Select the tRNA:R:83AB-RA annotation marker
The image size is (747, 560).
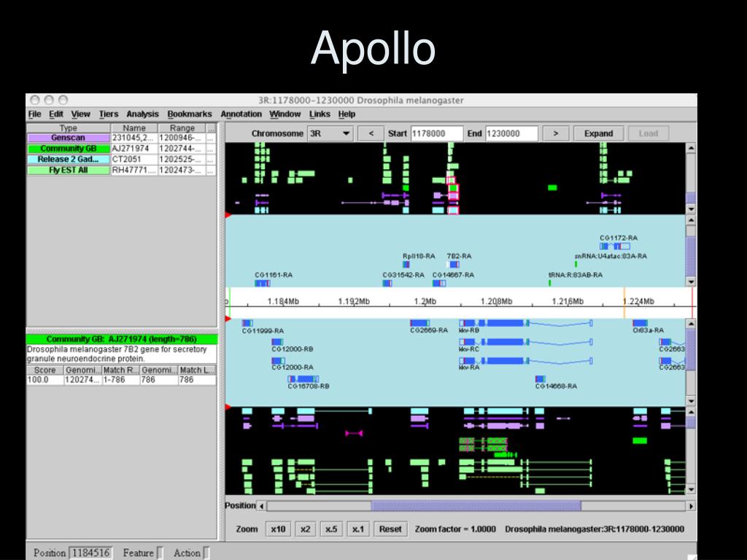[550, 284]
